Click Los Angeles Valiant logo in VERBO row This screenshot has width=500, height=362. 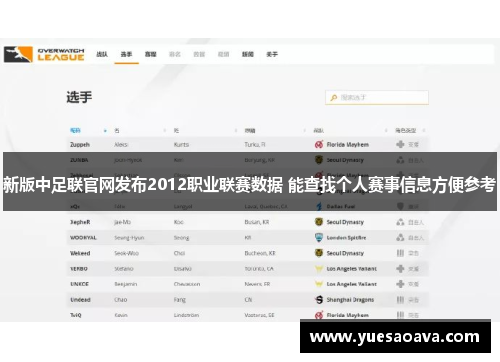pos(319,269)
